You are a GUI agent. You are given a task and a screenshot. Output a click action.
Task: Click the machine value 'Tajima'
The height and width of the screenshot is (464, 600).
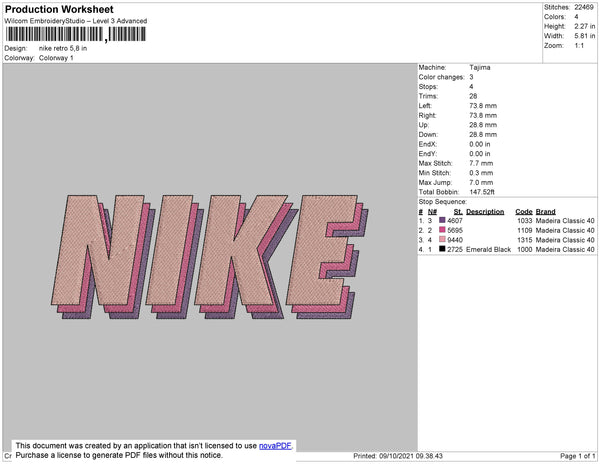point(479,67)
